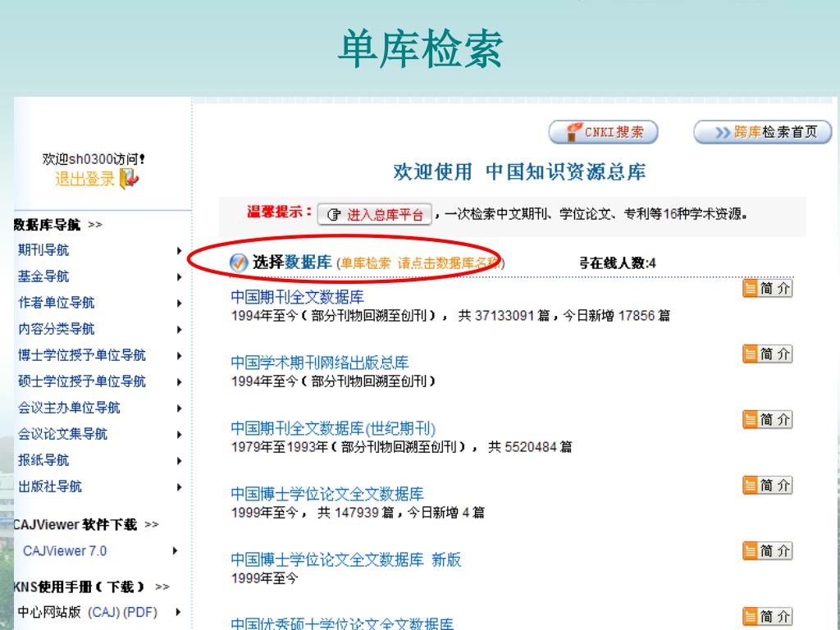Open 简介 for 中国期刊全文数据库

(x=767, y=288)
